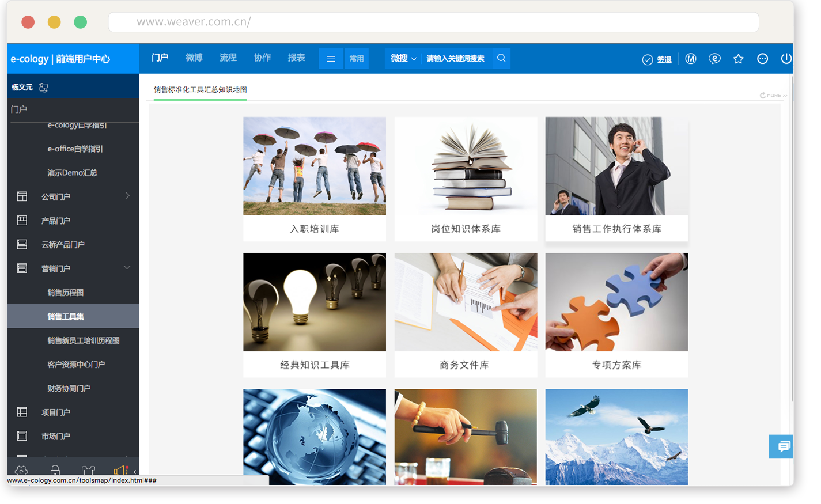Collapse the 营销门户 sidebar section
The image size is (821, 504).
(127, 268)
